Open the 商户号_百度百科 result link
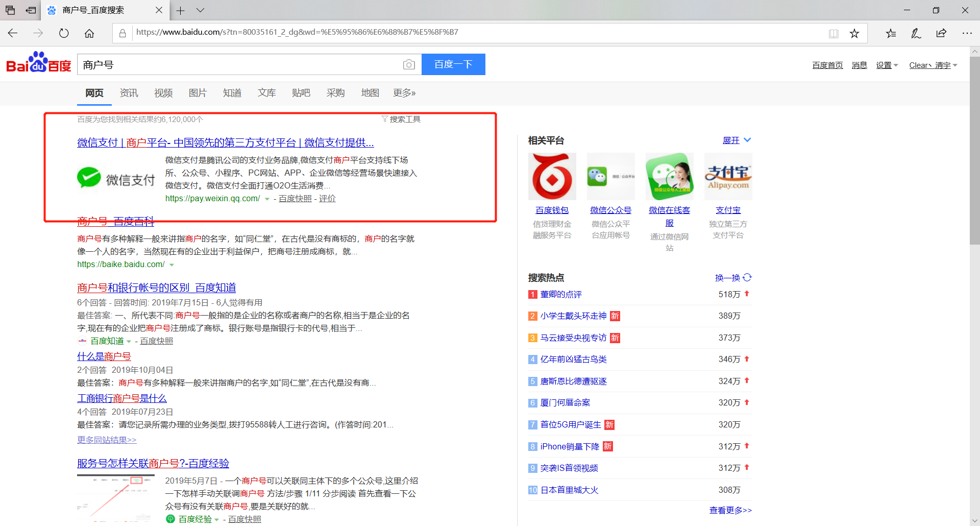The image size is (980, 526). point(116,222)
